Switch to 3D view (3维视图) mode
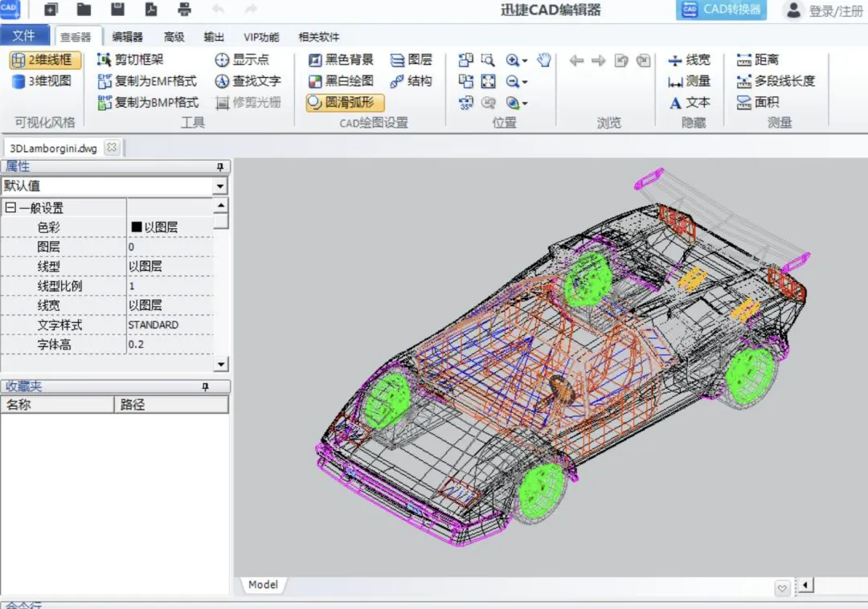Screen dimensions: 868x609 [42, 81]
